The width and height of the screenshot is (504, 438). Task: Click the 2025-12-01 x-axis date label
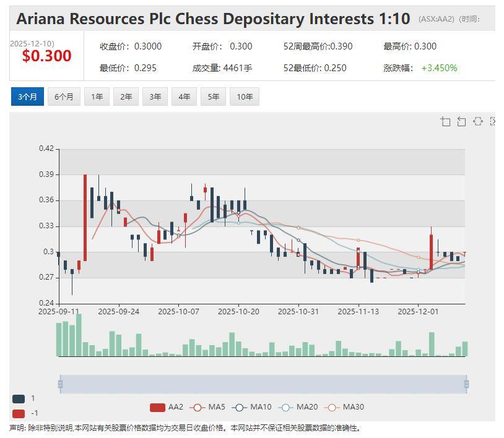click(418, 311)
